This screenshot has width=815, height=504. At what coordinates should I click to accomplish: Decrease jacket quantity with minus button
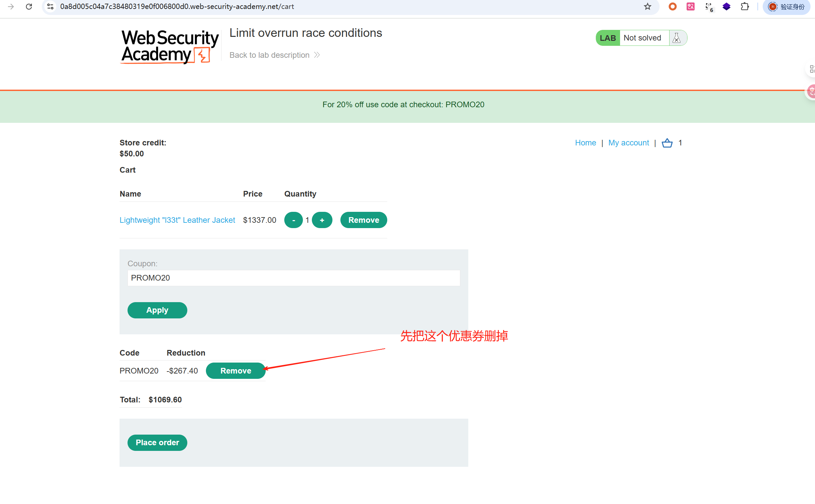293,220
